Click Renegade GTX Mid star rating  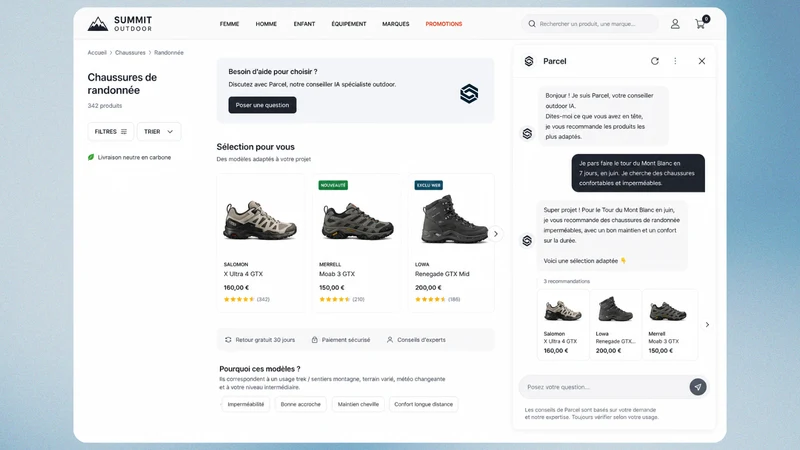pyautogui.click(x=430, y=299)
